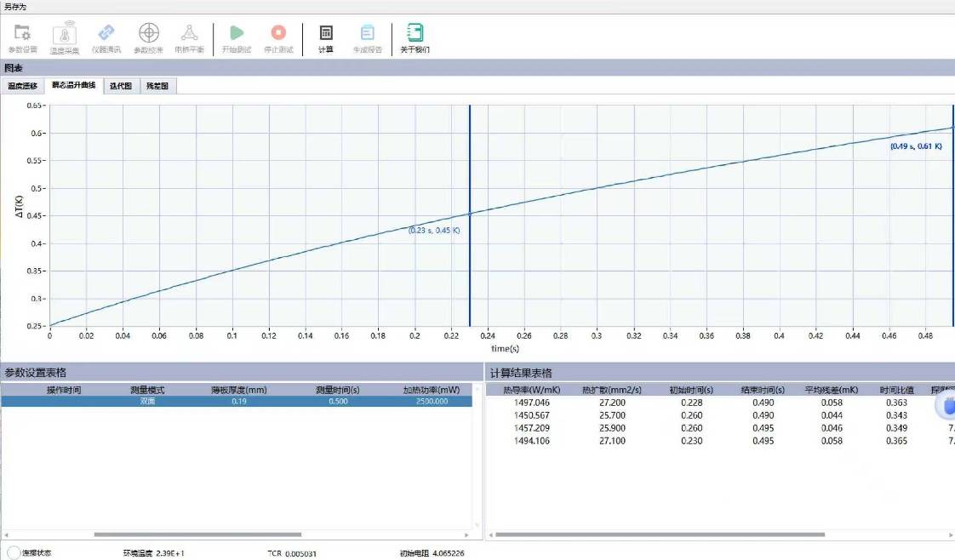Screen dimensions: 955x560
Task: Select the result row with 1457.209
Action: 720,428
